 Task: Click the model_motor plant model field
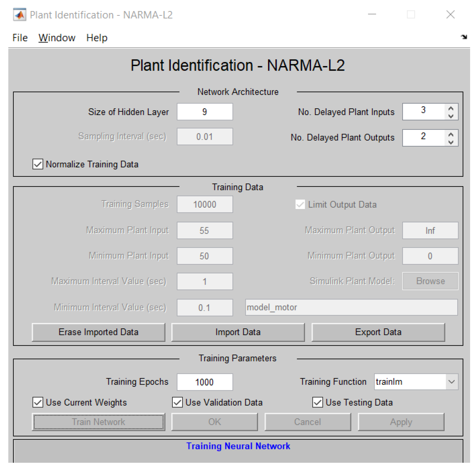pos(351,307)
